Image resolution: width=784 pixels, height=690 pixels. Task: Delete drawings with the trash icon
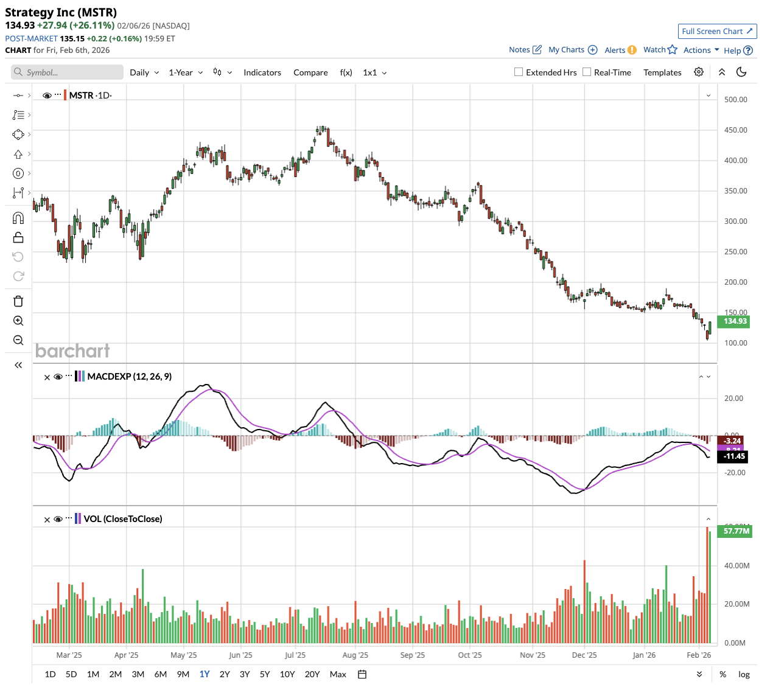[18, 301]
